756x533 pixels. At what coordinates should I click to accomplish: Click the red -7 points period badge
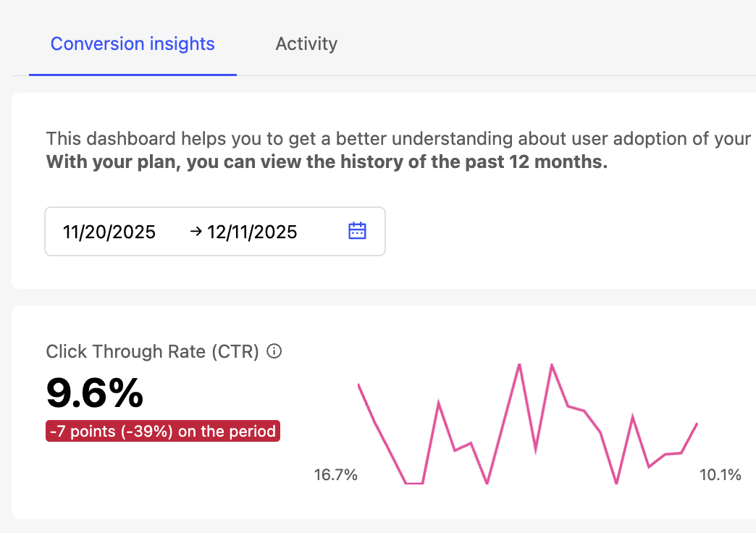pyautogui.click(x=162, y=432)
